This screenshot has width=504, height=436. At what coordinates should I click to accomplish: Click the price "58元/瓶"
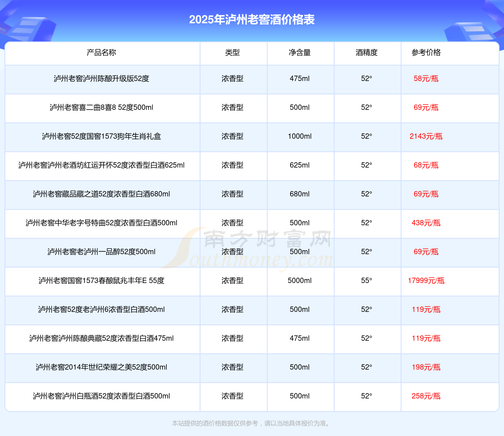[x=426, y=79]
